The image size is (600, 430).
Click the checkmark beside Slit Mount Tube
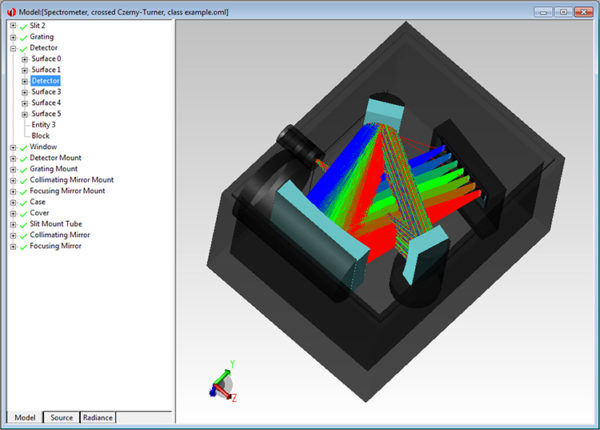[x=23, y=223]
